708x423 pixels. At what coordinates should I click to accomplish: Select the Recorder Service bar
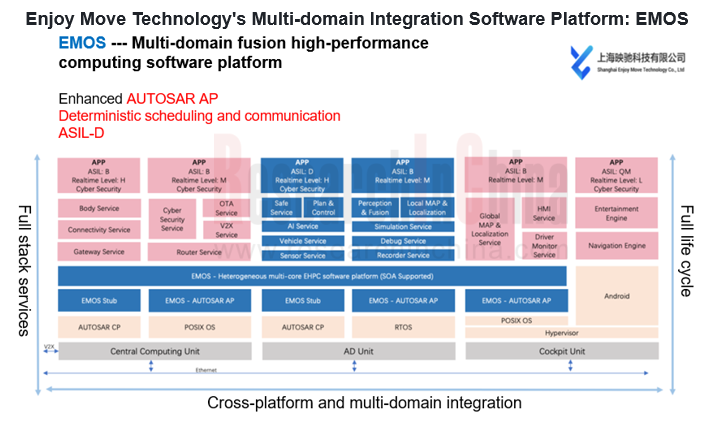click(x=403, y=255)
